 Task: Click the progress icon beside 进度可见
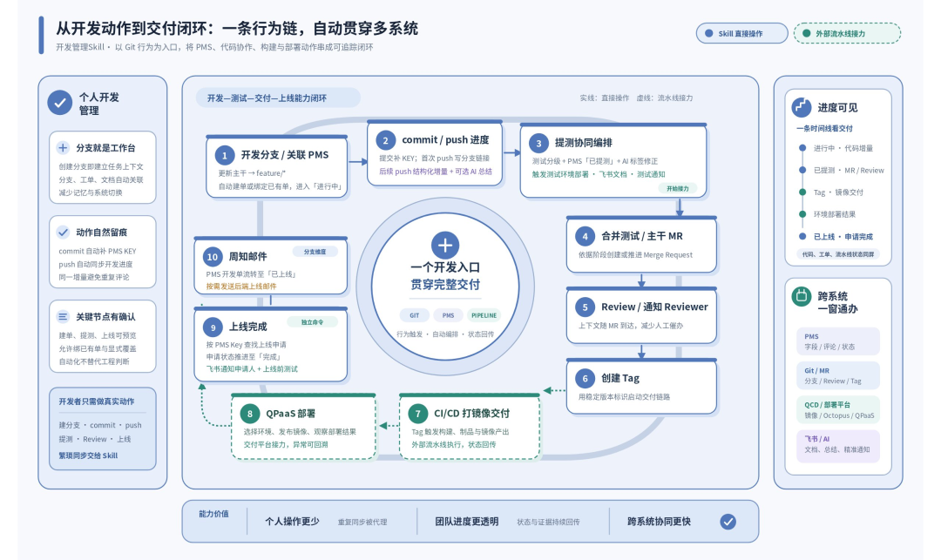click(802, 107)
